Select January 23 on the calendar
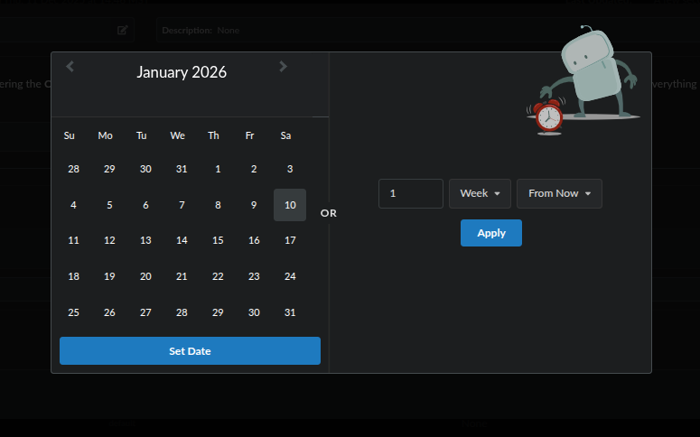The height and width of the screenshot is (437, 700). click(254, 276)
